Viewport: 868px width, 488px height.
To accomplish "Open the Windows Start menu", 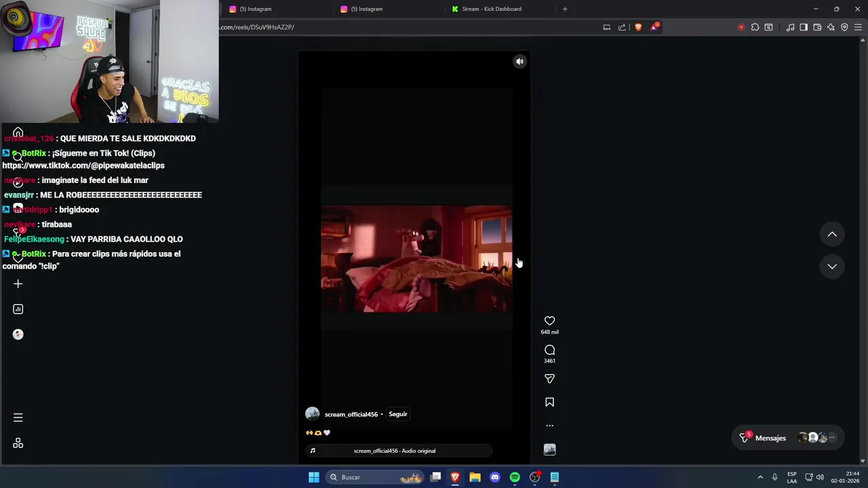I will tap(314, 477).
